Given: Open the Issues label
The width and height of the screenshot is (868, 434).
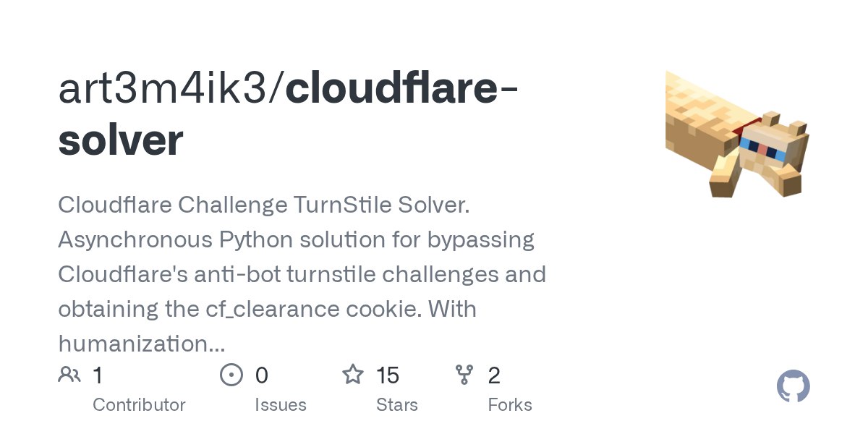Looking at the screenshot, I should pyautogui.click(x=280, y=404).
